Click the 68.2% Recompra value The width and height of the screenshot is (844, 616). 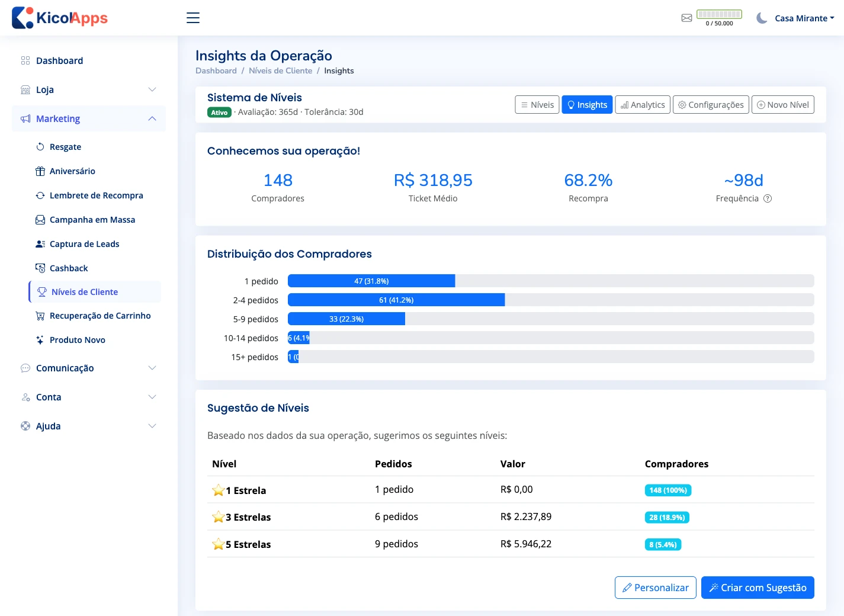[x=588, y=180]
